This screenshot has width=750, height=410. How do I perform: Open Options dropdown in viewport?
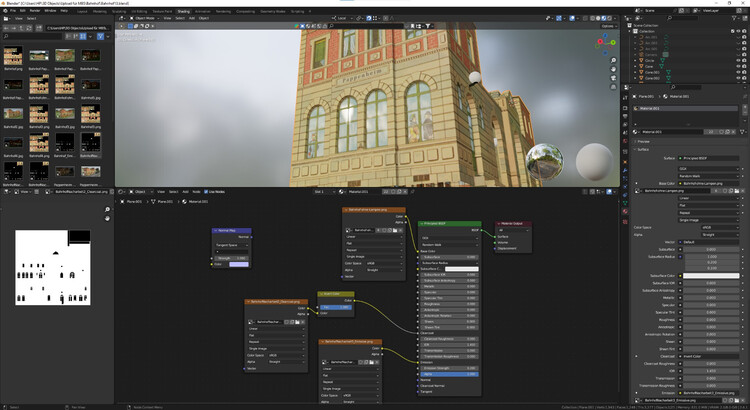coord(608,26)
